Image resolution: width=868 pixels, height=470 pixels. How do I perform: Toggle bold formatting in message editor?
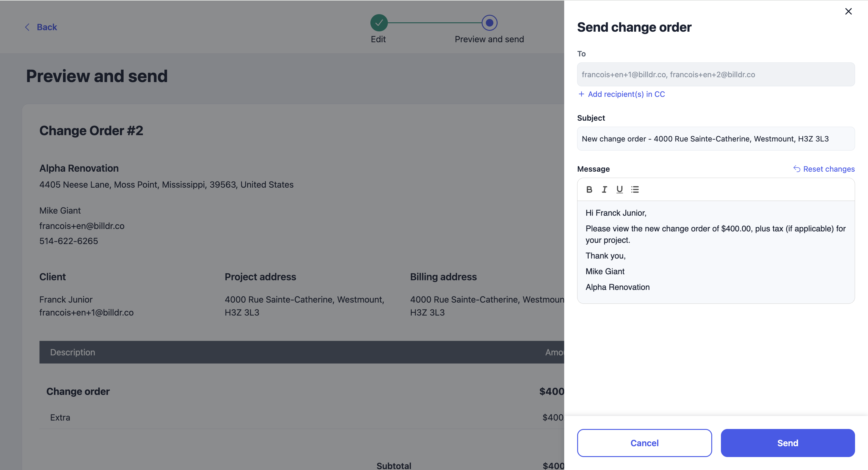pyautogui.click(x=589, y=189)
